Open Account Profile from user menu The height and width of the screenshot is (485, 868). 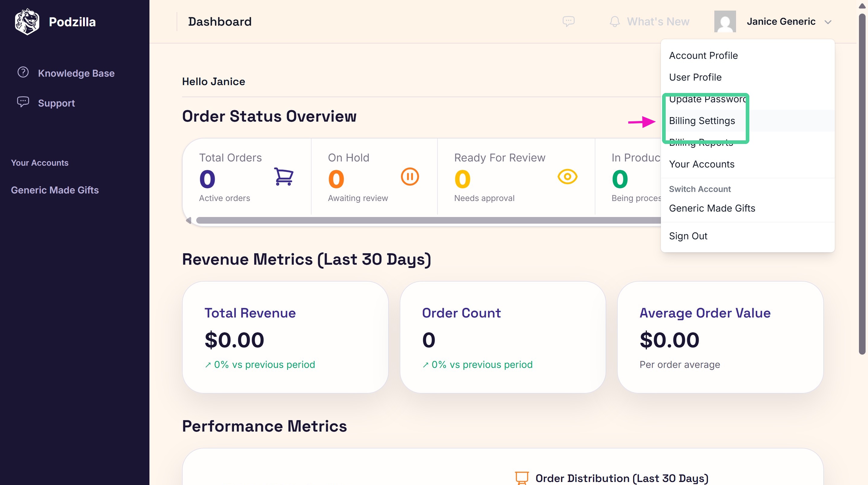[747, 56]
